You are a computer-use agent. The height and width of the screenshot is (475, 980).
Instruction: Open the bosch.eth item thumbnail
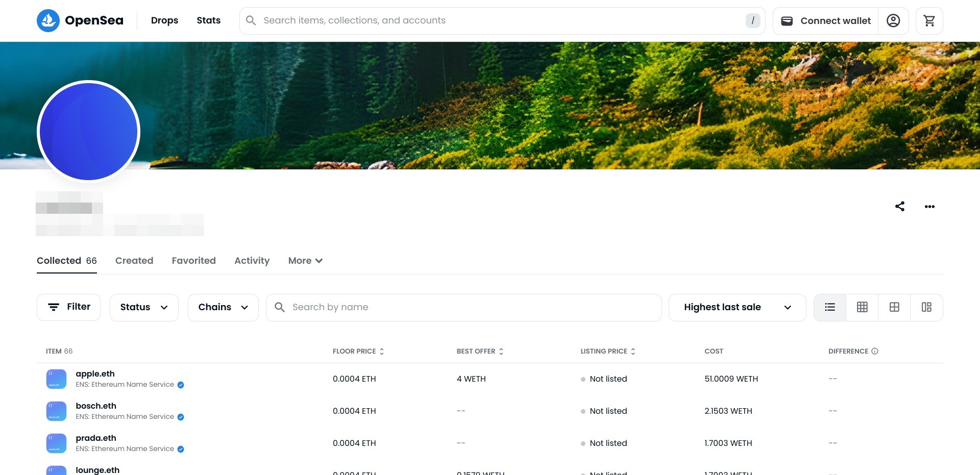(x=56, y=411)
